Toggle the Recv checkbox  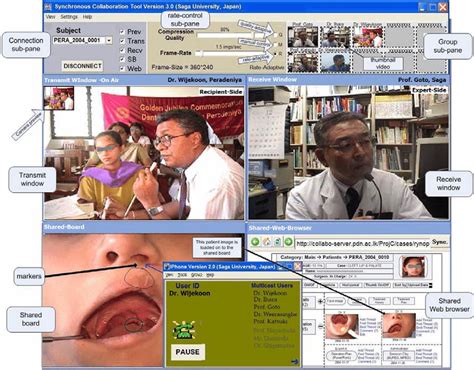pos(122,51)
